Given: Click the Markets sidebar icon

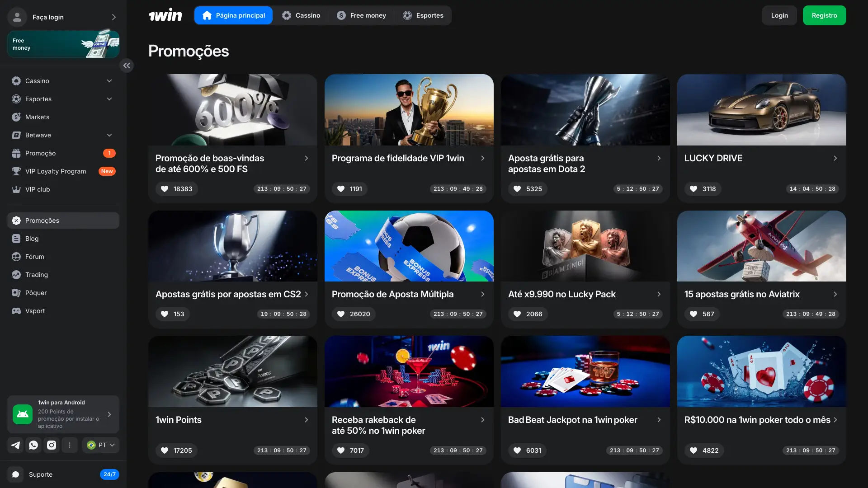Looking at the screenshot, I should pos(16,117).
